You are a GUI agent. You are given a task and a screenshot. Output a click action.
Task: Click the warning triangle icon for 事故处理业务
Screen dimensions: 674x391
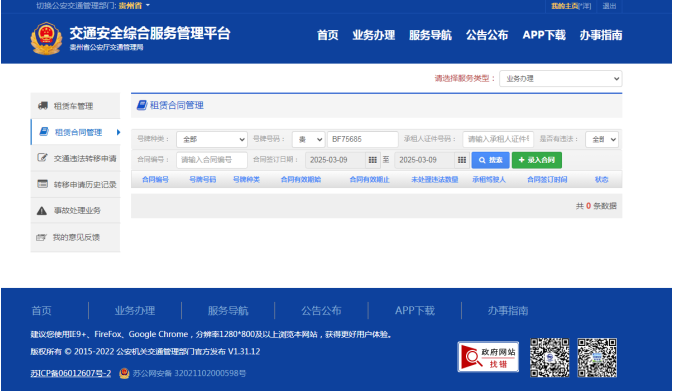coord(42,211)
